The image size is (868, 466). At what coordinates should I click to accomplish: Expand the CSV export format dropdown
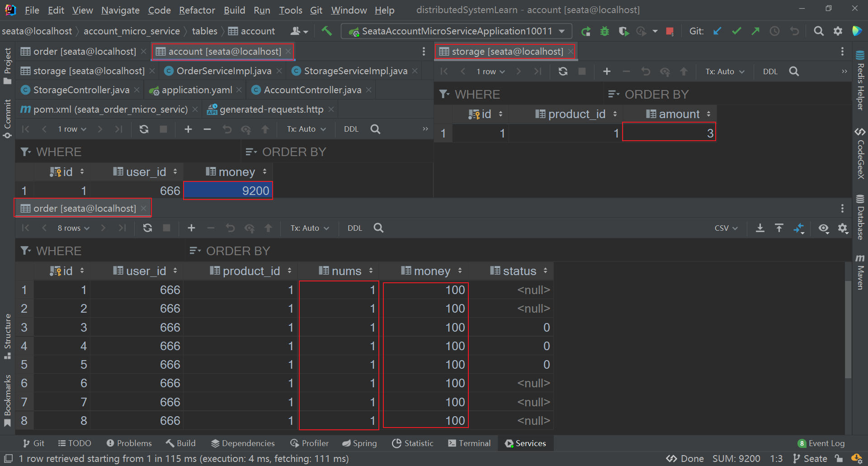[x=726, y=228]
